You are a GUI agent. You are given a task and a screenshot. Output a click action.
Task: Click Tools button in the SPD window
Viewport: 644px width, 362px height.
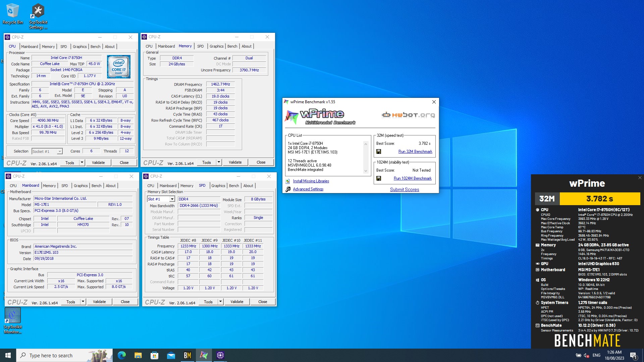[x=208, y=302]
